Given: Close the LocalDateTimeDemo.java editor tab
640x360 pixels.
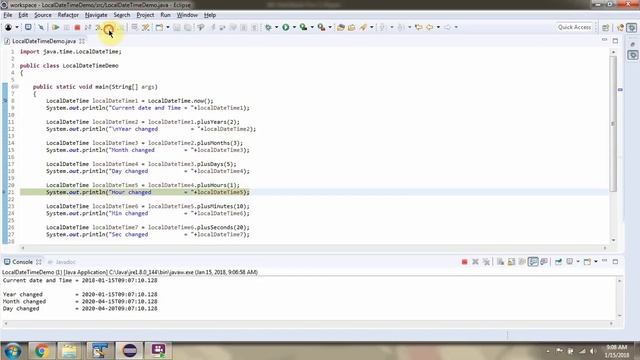Looking at the screenshot, I should click(82, 41).
